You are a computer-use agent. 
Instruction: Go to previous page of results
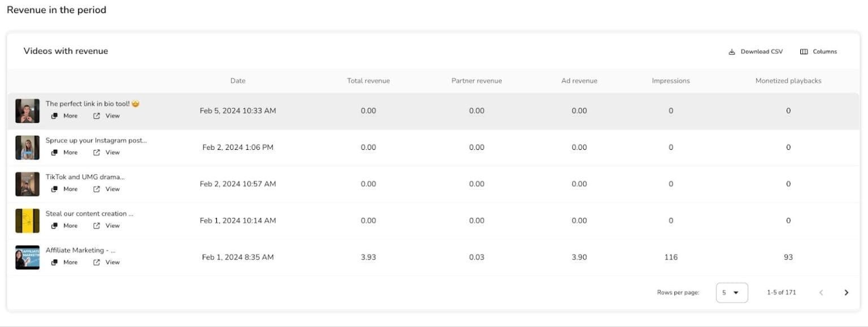coord(821,292)
